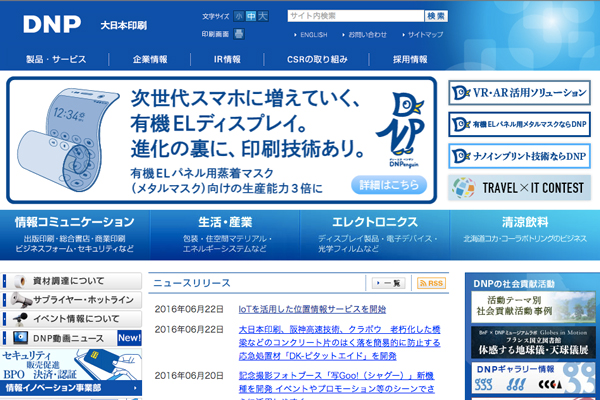Screen dimensions: 600x400
Task: Open the TRAVEL × IT CONTEST banner
Action: [519, 188]
